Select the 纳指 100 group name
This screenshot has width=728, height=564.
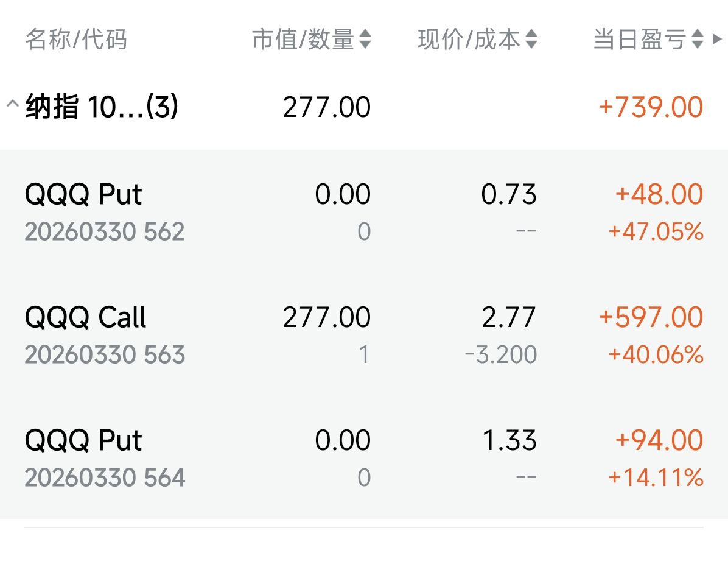coord(101,107)
